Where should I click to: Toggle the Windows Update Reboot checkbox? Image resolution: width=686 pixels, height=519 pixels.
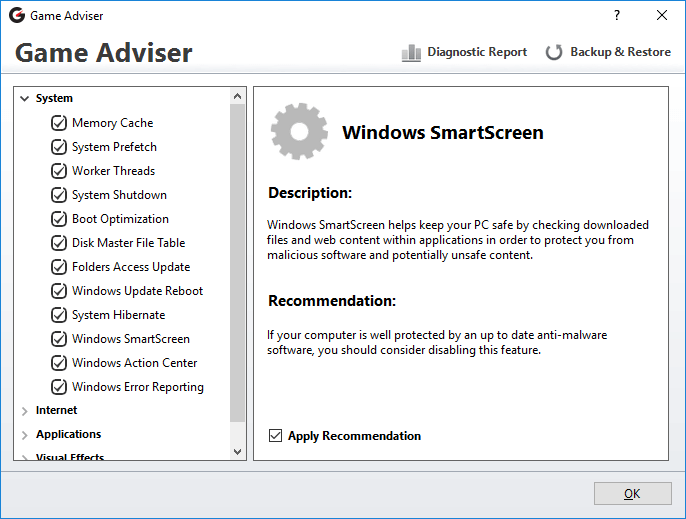59,291
